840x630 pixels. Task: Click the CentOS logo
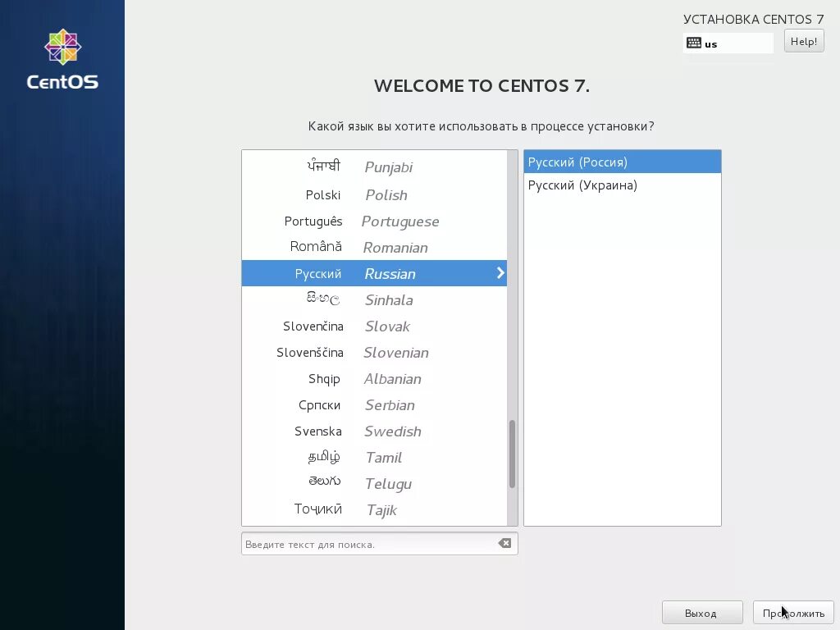point(62,59)
